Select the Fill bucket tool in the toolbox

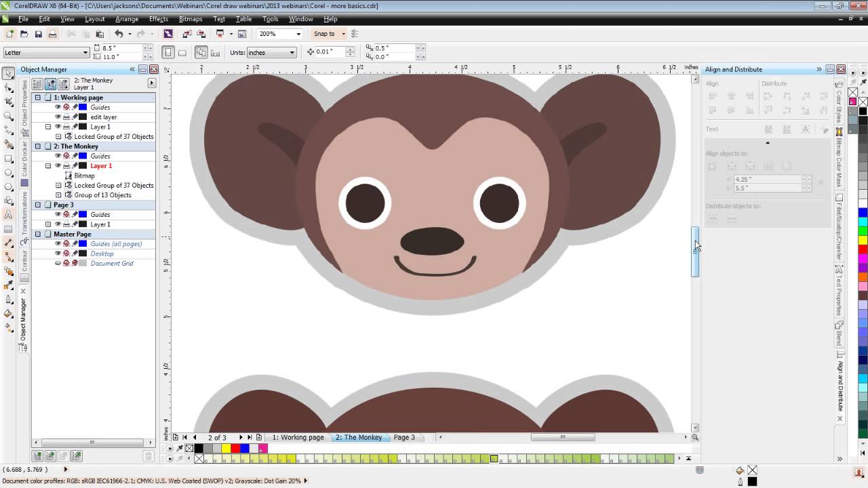[x=9, y=313]
